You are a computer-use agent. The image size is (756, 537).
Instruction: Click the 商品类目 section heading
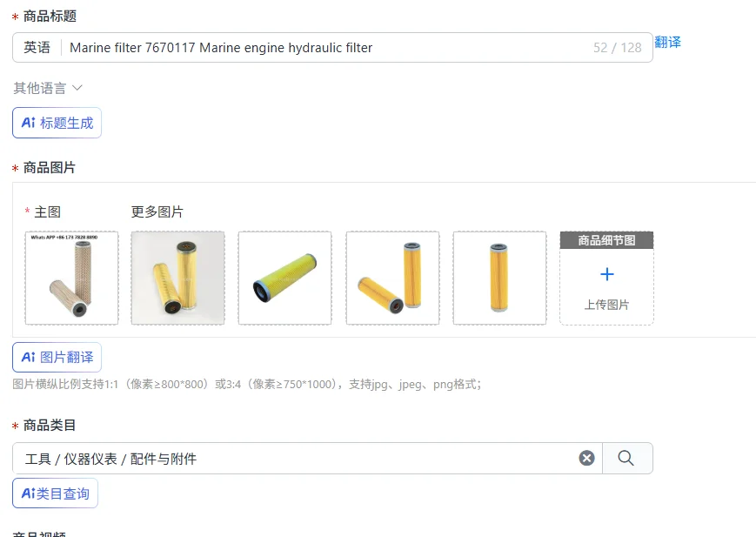click(x=50, y=425)
